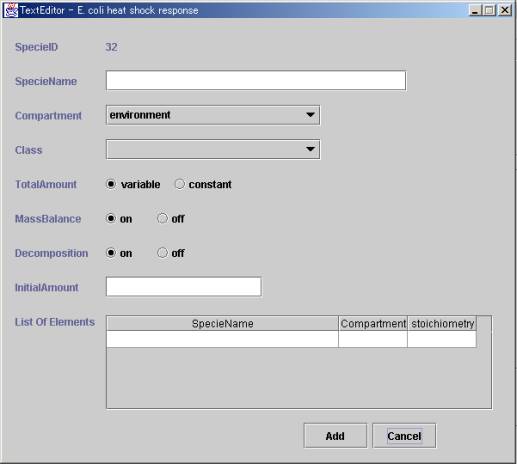
Task: Select the empty SpecieName cell in elements table
Action: point(222,339)
